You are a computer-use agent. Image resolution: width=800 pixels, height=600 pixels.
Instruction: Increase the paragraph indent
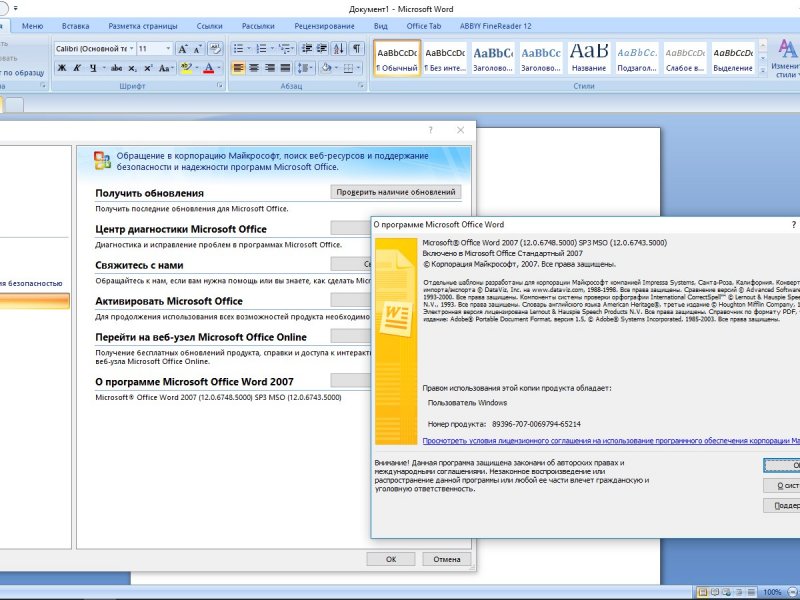322,49
